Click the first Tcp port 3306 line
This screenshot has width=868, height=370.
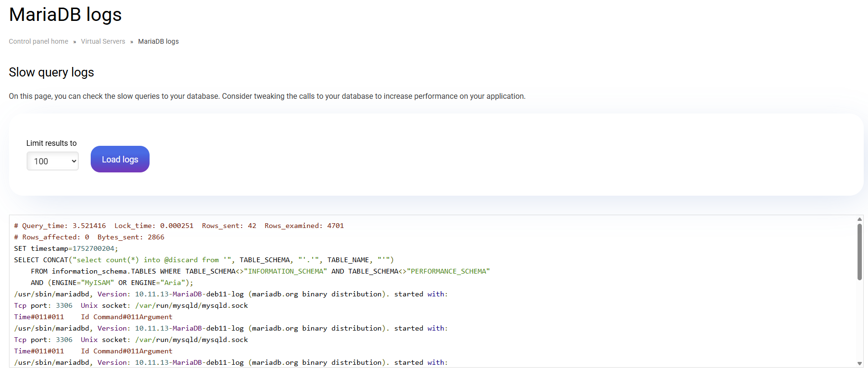click(131, 305)
